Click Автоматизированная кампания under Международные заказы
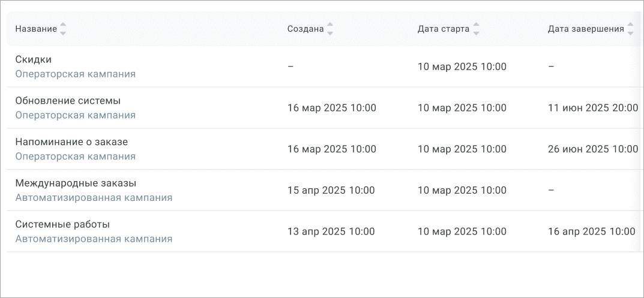 94,197
